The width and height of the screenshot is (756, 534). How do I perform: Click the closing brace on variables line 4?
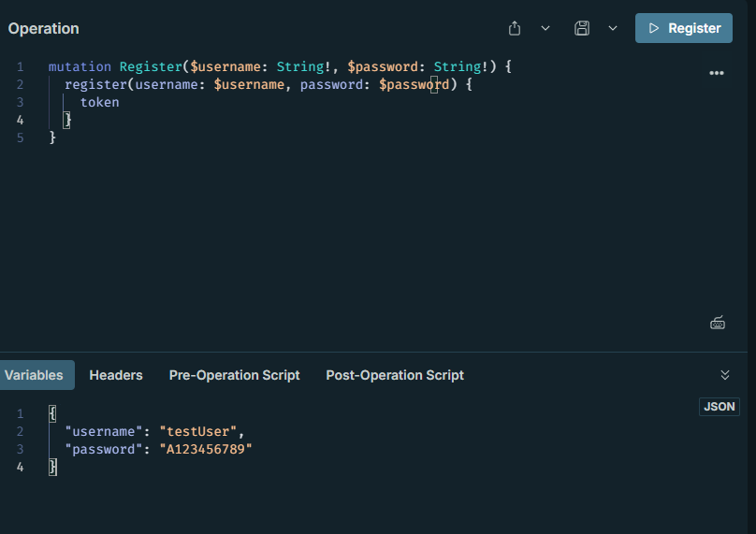(52, 467)
